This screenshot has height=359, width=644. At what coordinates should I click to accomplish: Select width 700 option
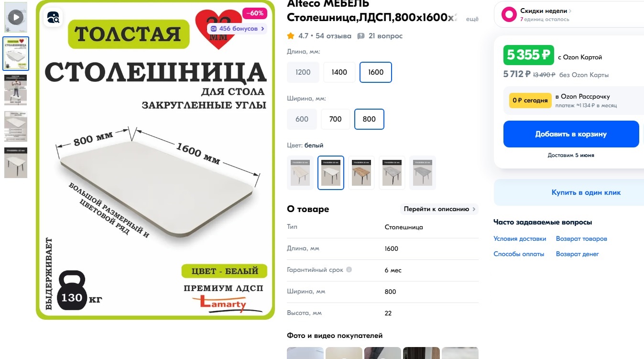[336, 119]
